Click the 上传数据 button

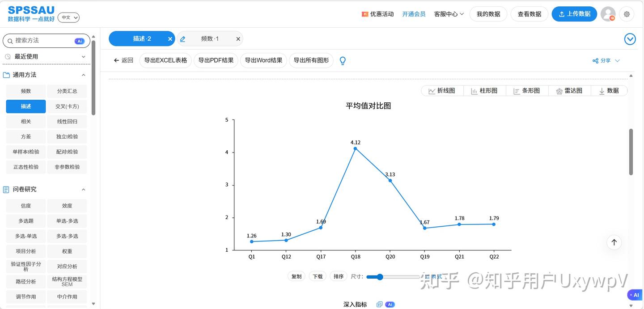tap(574, 14)
